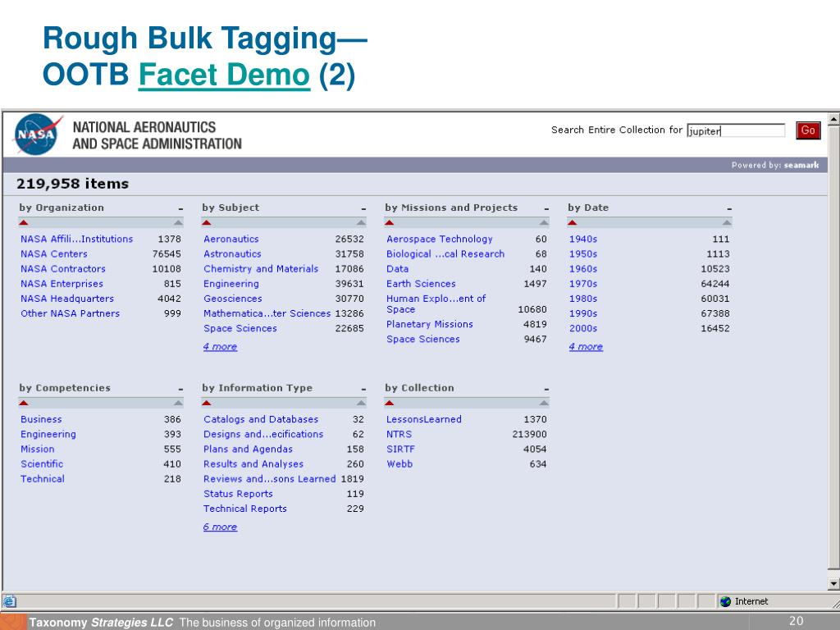The width and height of the screenshot is (840, 630).
Task: Filter by NASA Contractors
Action: pos(63,269)
